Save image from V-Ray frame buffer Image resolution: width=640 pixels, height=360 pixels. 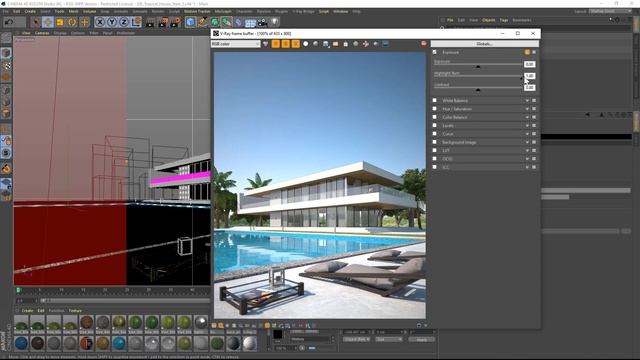[326, 44]
